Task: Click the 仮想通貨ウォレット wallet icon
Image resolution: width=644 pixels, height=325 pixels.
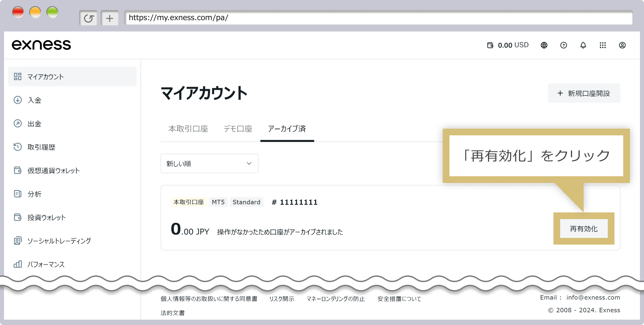Action: (x=17, y=170)
